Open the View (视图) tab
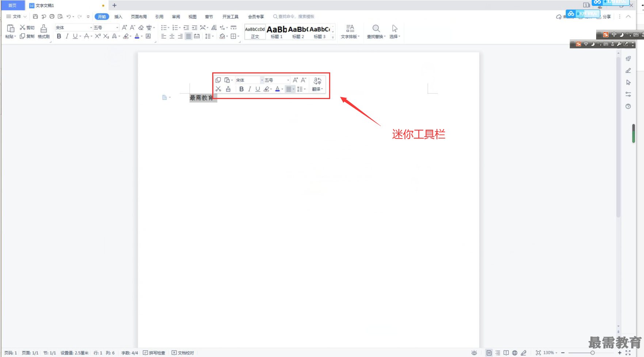The height and width of the screenshot is (357, 644). (193, 16)
